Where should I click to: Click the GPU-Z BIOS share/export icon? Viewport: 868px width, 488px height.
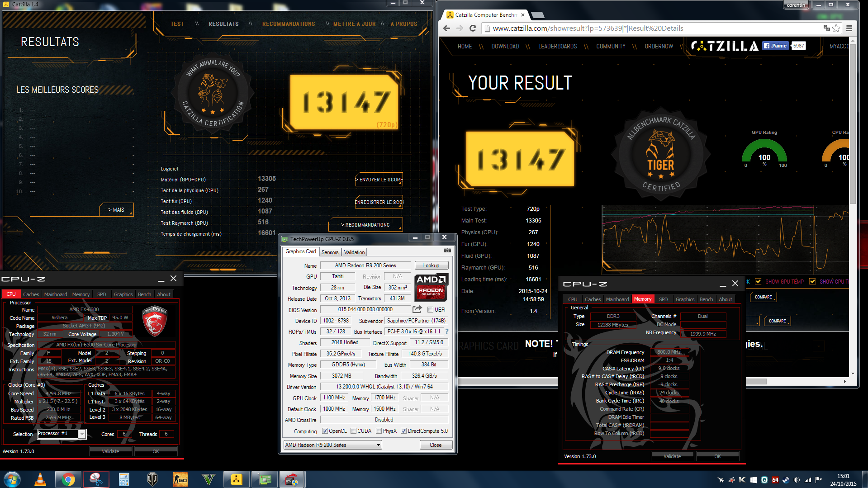click(417, 309)
